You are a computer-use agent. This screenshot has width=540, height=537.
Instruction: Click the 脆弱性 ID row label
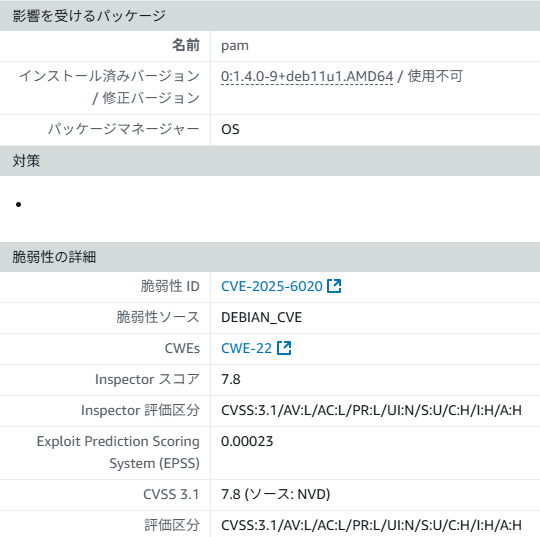[170, 286]
